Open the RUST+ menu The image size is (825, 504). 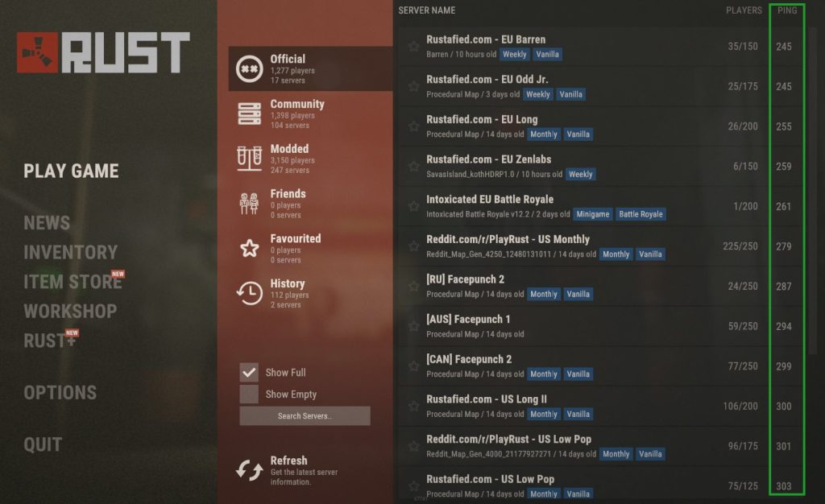point(50,341)
